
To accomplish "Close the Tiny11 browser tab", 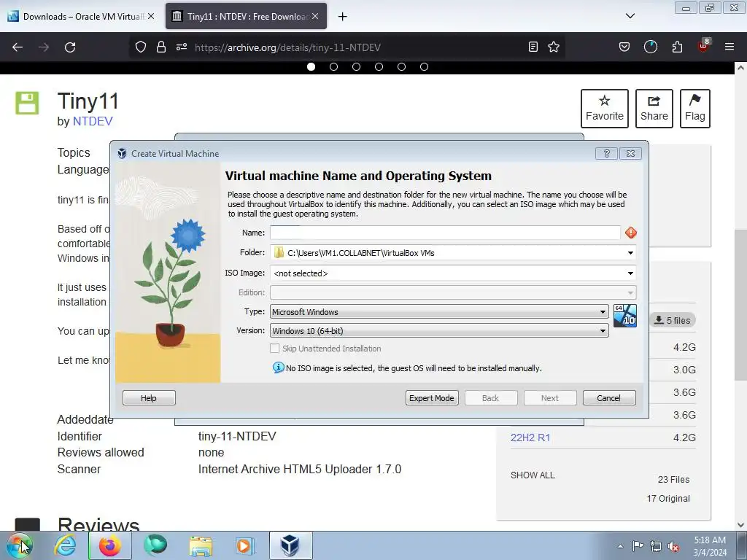I will pyautogui.click(x=315, y=16).
